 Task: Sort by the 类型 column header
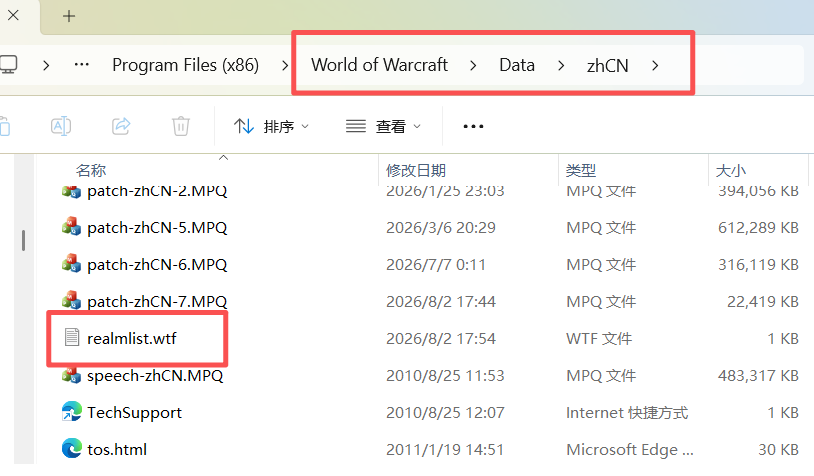[581, 170]
